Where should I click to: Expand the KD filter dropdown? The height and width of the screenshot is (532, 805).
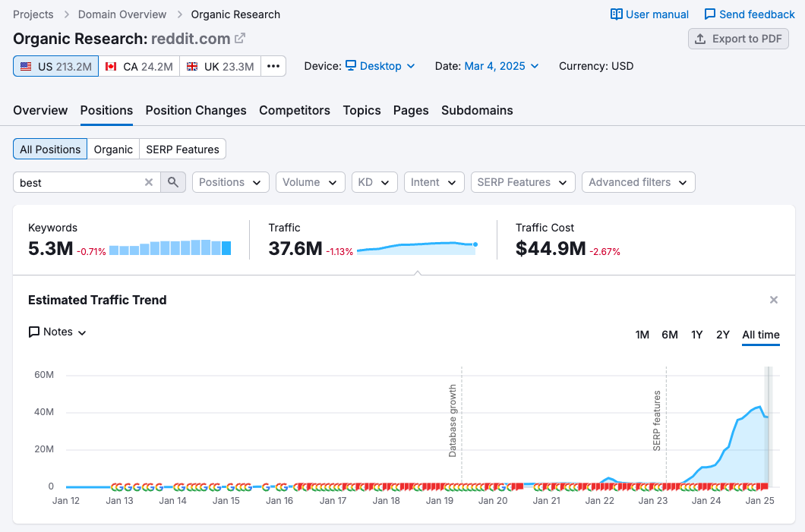[x=374, y=182]
